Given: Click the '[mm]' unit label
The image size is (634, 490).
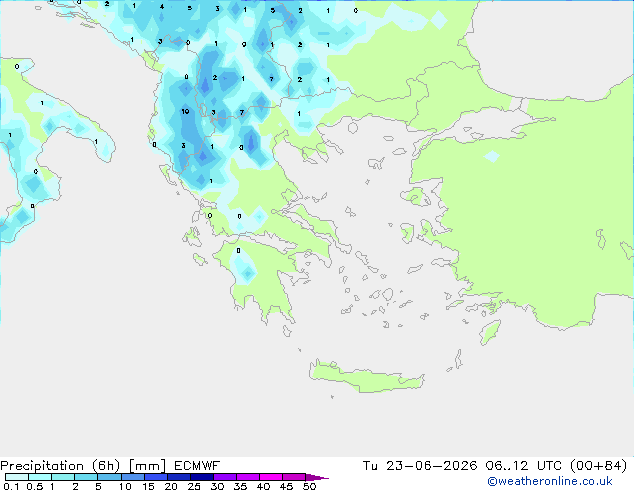Looking at the screenshot, I should tap(148, 466).
